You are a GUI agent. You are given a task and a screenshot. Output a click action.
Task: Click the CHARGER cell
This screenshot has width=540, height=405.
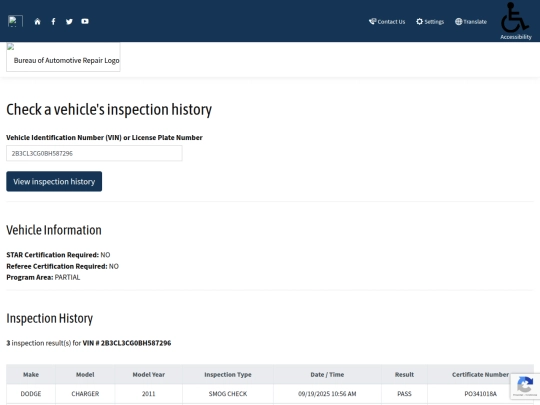[85, 394]
